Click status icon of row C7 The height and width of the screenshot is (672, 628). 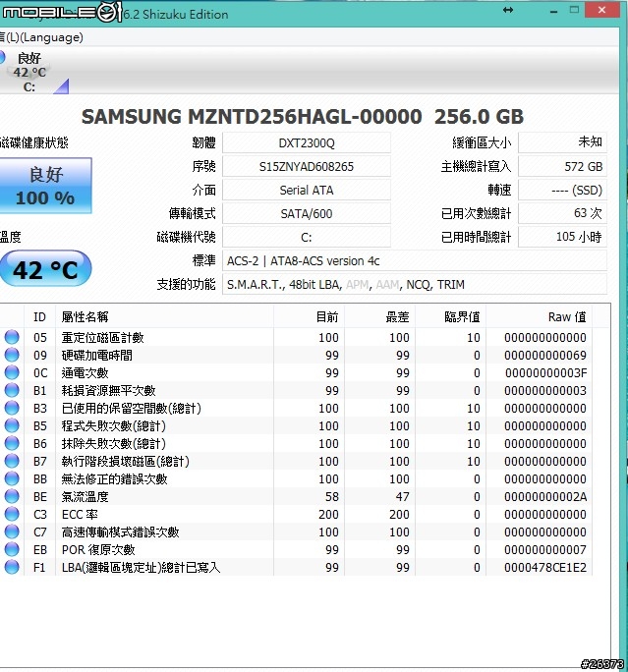pyautogui.click(x=12, y=532)
